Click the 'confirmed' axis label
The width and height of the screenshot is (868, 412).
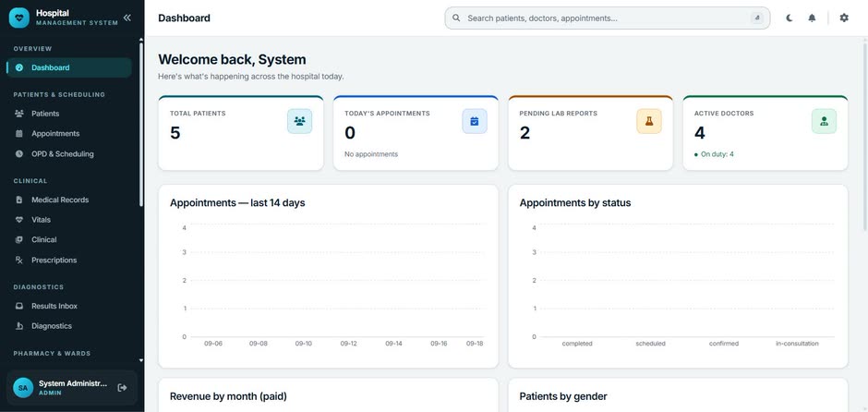(724, 344)
